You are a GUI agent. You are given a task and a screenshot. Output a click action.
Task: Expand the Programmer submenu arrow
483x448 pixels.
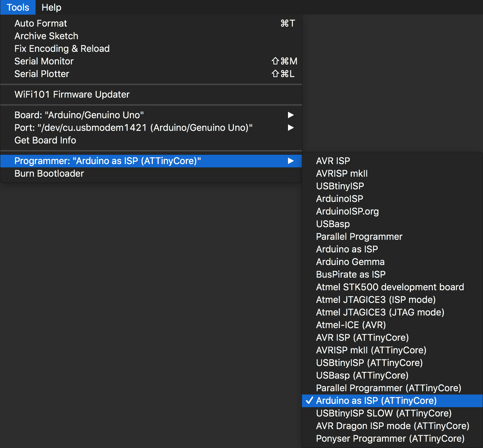click(x=291, y=161)
